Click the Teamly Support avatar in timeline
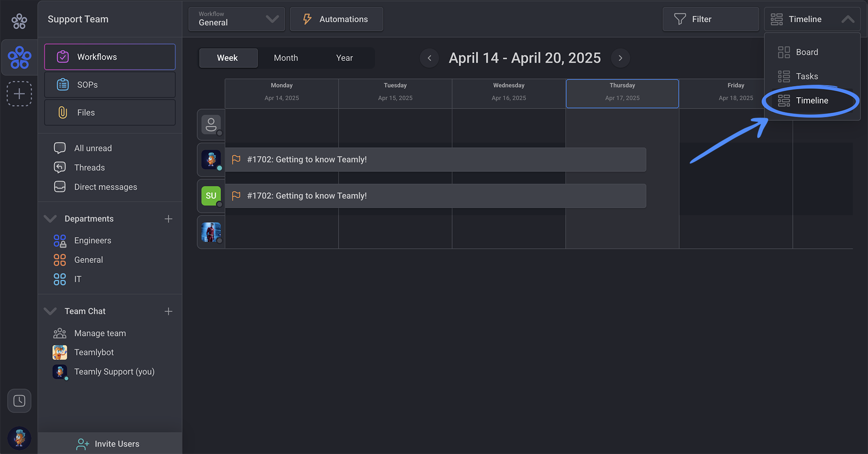Viewport: 868px width, 454px height. 211,160
